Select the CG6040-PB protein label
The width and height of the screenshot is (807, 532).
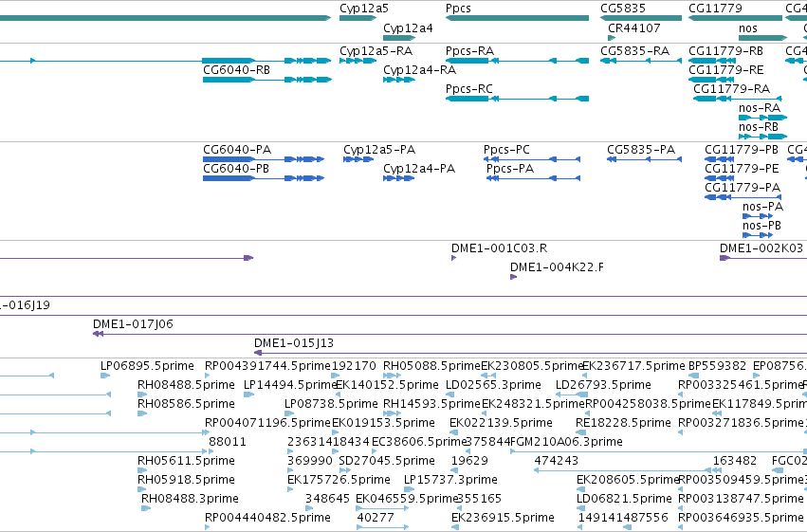tap(236, 169)
